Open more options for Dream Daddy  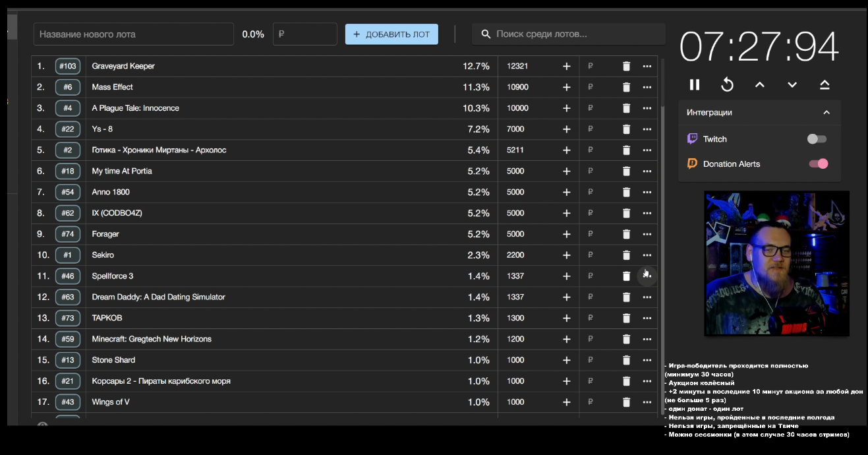coord(647,297)
